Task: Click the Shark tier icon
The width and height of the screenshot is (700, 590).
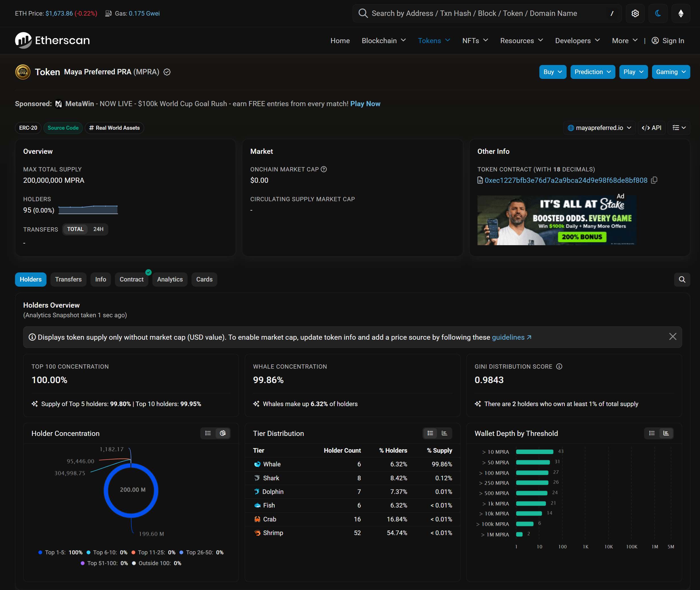Action: coord(257,478)
